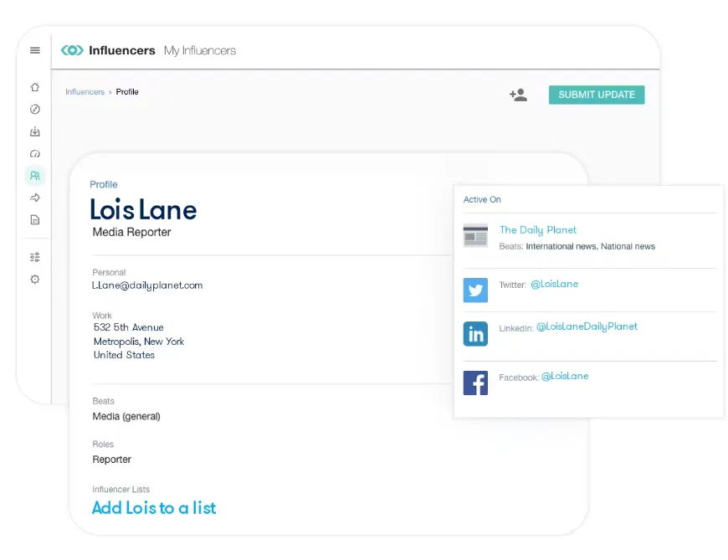
Task: Click the inbox download sidebar icon
Action: 35,131
